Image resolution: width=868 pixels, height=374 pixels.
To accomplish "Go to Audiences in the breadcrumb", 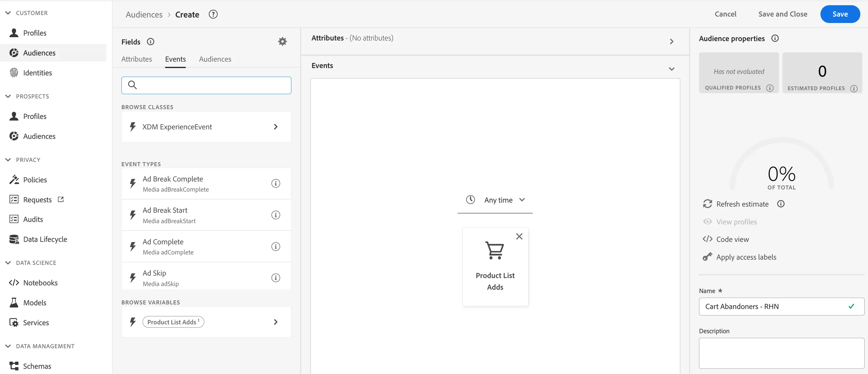I will point(144,14).
